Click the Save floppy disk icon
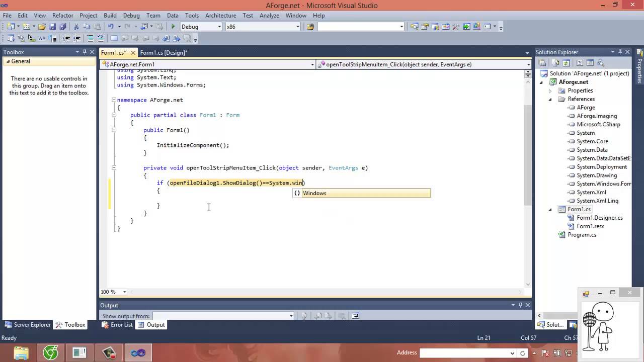 click(52, 27)
